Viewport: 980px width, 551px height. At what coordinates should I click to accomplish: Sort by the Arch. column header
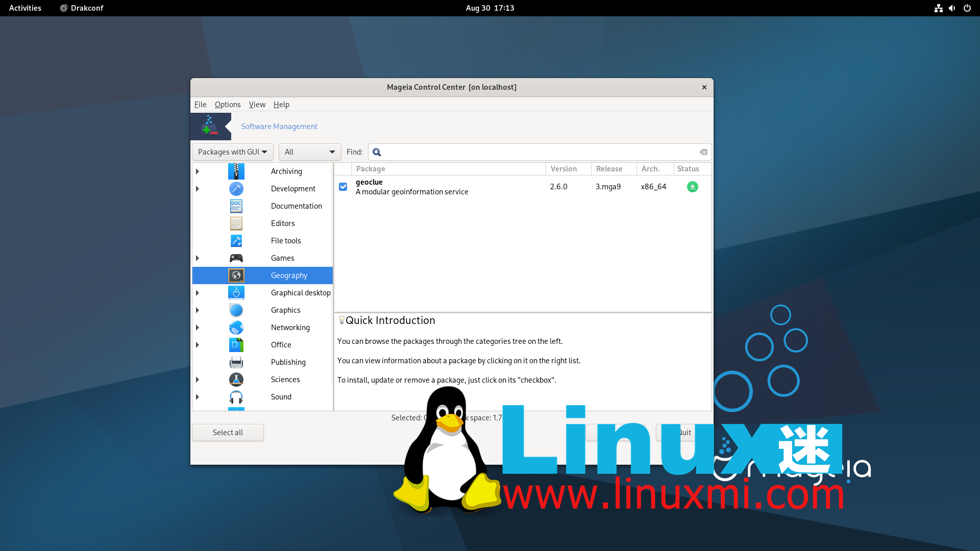click(655, 169)
